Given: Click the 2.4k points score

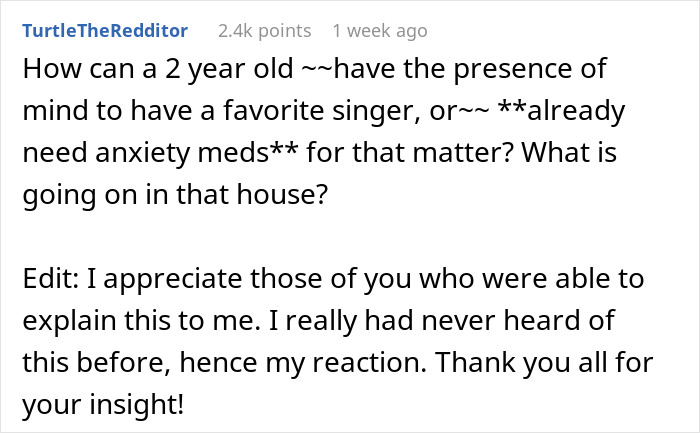Looking at the screenshot, I should pos(264,31).
